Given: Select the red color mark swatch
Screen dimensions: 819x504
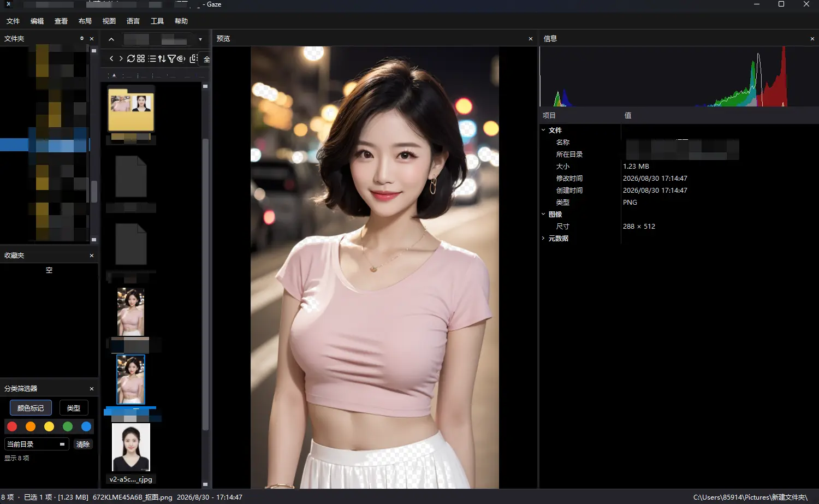Looking at the screenshot, I should click(12, 426).
